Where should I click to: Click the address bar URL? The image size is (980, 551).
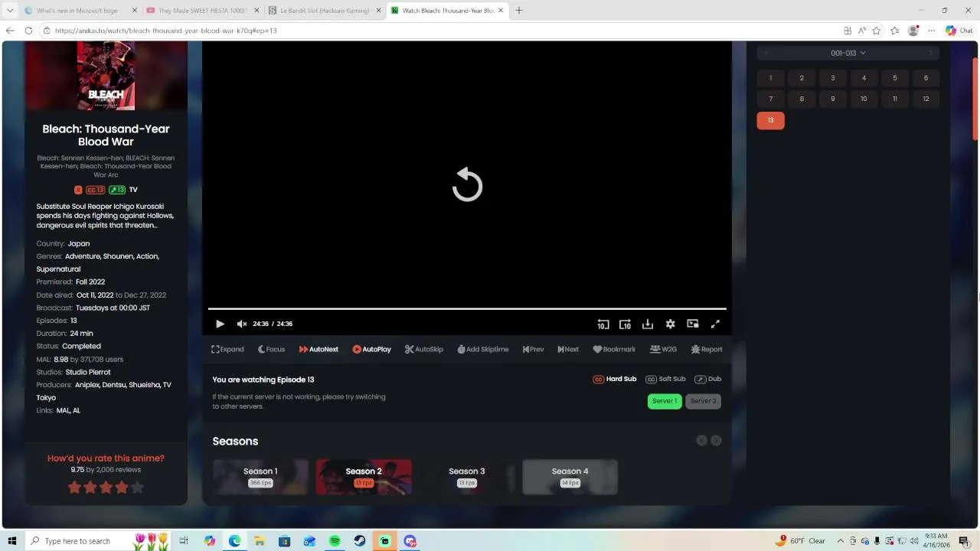click(x=165, y=31)
